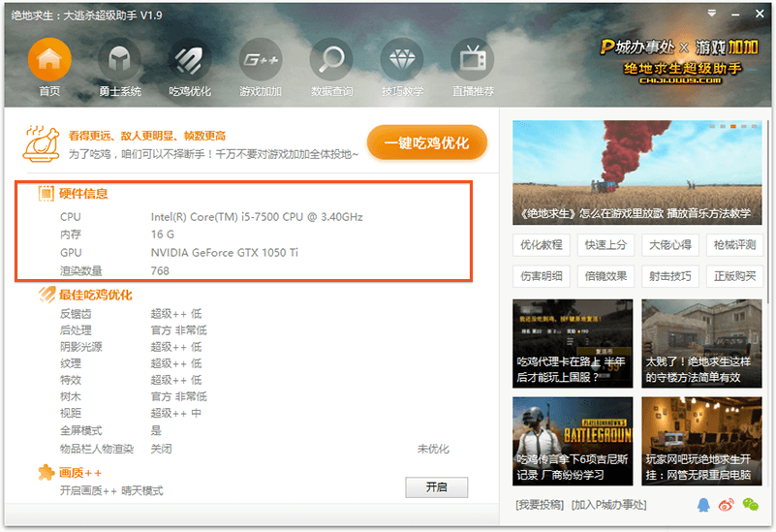
Task: Click 一键吃鸡优化 button
Action: click(x=427, y=142)
